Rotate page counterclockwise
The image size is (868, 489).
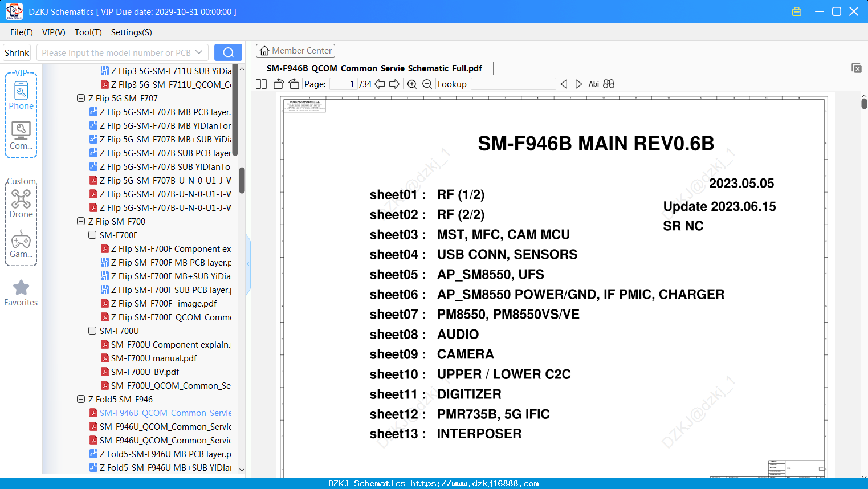[279, 84]
